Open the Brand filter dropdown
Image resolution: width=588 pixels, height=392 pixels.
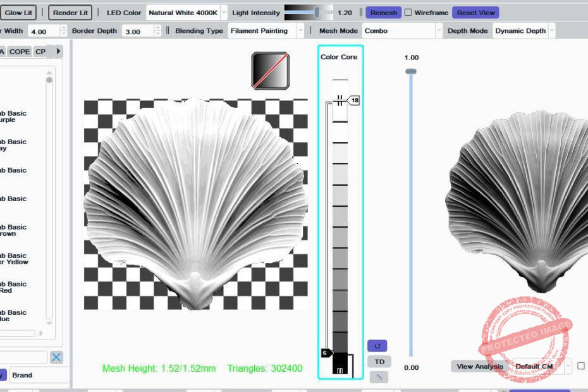(x=39, y=375)
